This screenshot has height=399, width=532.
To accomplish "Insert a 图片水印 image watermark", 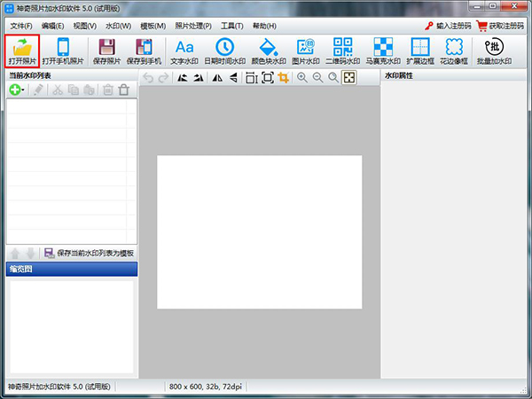I will [x=305, y=51].
